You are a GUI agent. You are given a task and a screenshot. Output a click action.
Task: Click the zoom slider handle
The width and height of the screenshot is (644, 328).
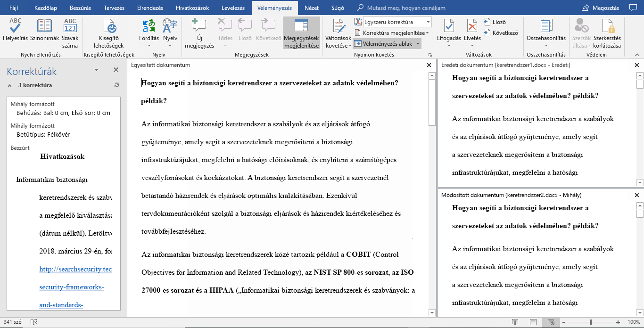point(591,322)
